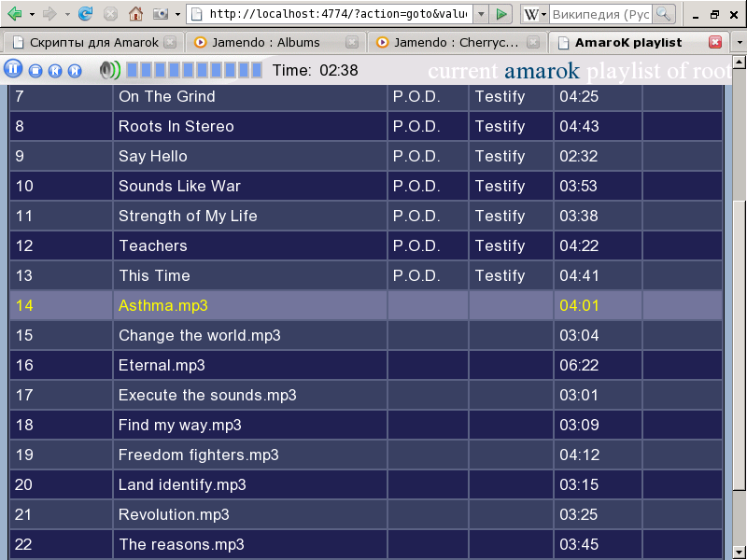Close the Скрипты для Amarok tab
The image size is (747, 560).
click(x=170, y=42)
